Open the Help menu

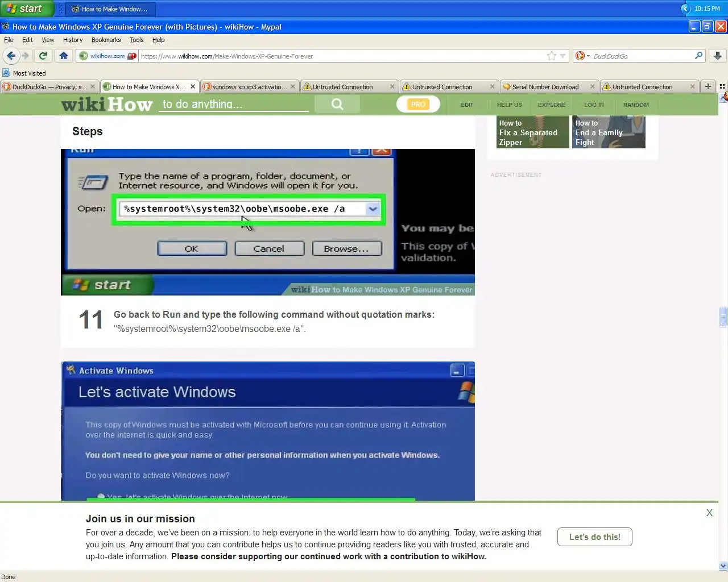(159, 40)
